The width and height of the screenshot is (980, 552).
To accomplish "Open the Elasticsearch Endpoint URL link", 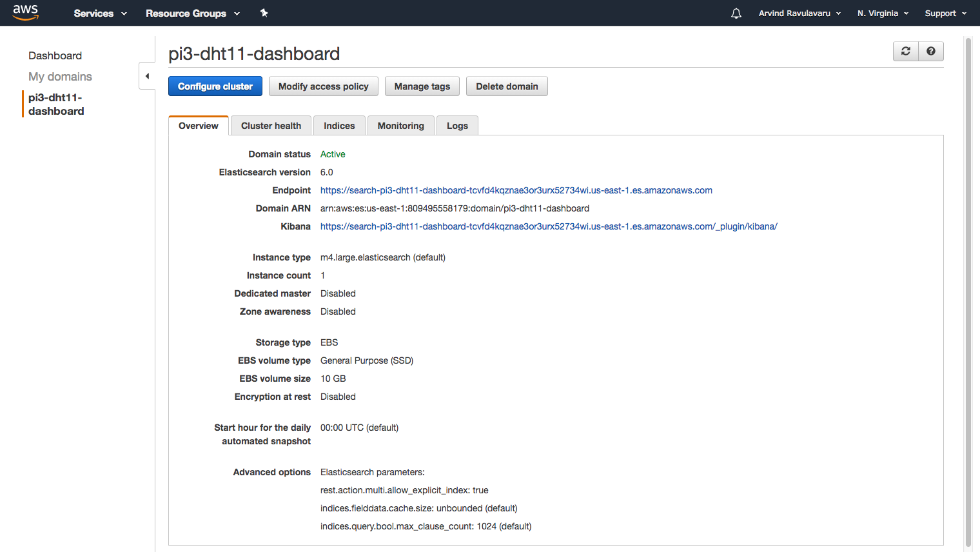I will tap(516, 190).
